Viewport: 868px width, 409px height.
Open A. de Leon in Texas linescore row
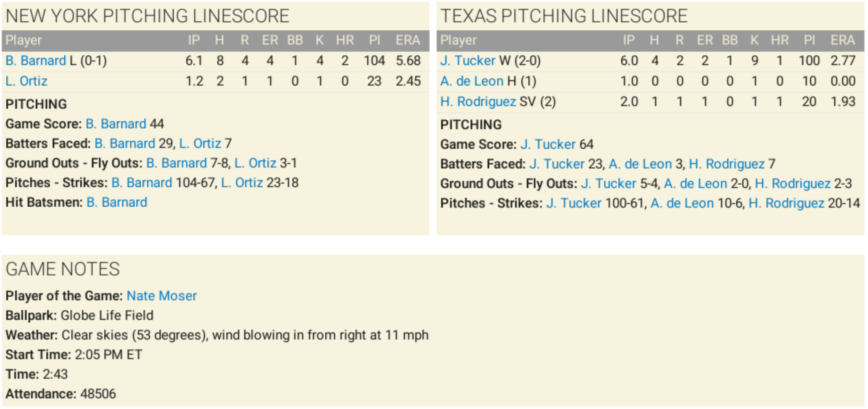(471, 81)
